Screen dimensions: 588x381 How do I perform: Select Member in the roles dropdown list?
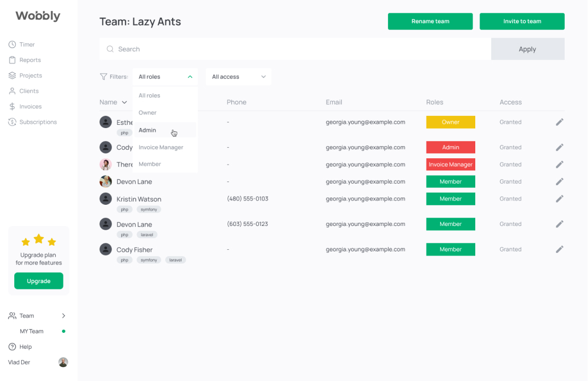tap(165, 164)
